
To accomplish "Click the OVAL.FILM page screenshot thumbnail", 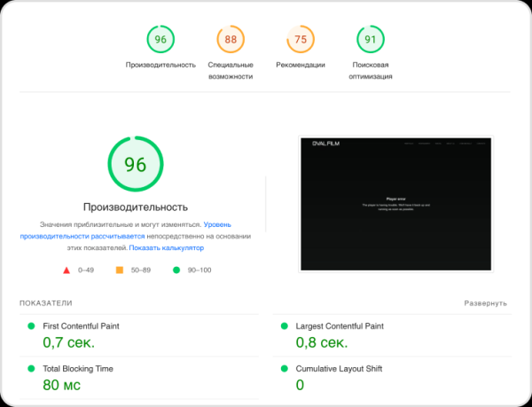I will [x=395, y=203].
